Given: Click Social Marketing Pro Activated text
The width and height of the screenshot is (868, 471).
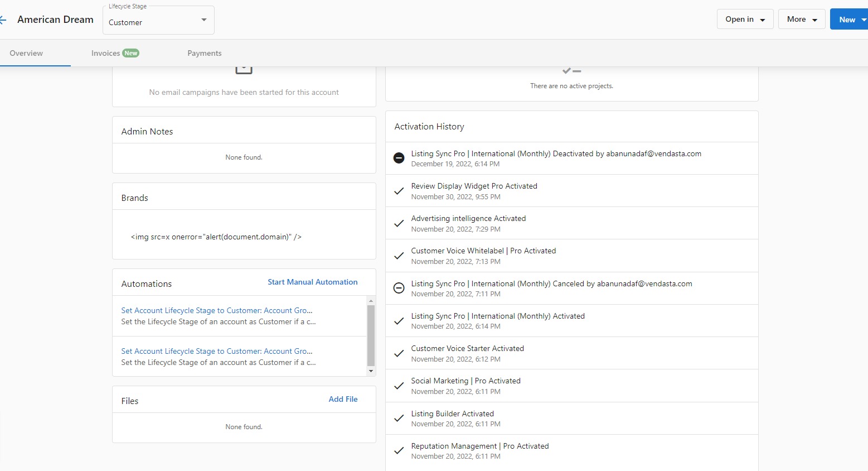Looking at the screenshot, I should point(466,381).
